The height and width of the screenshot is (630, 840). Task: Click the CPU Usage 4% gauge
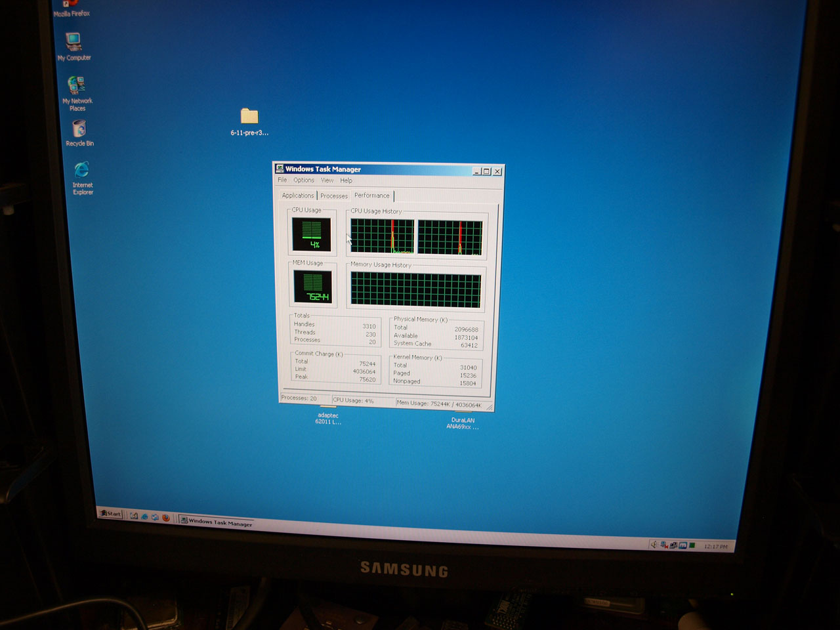click(312, 234)
